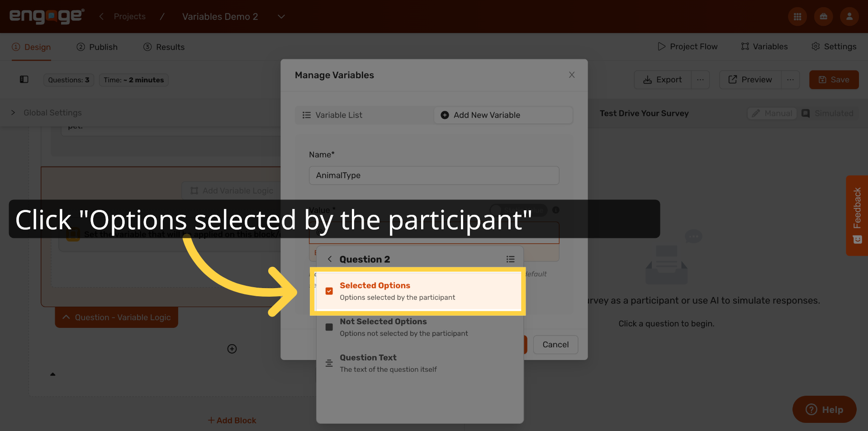The width and height of the screenshot is (868, 431).
Task: Open the user profile icon
Action: tap(849, 17)
